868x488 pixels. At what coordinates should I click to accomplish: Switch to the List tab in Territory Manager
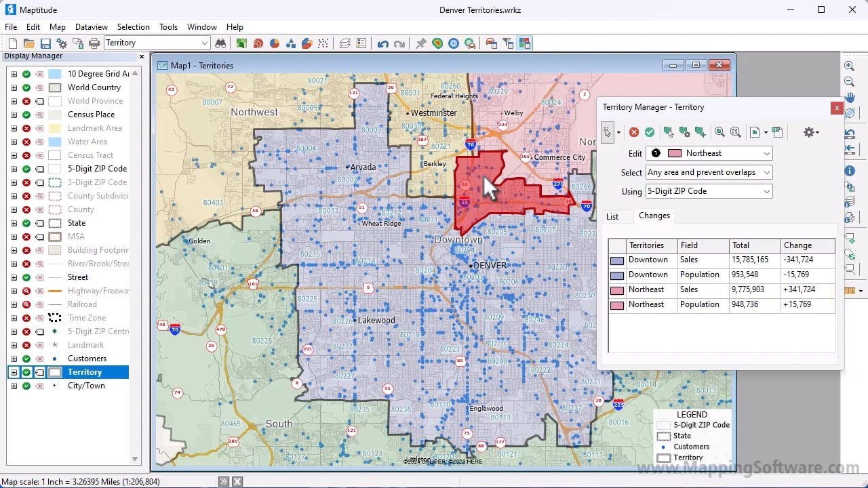(x=612, y=217)
